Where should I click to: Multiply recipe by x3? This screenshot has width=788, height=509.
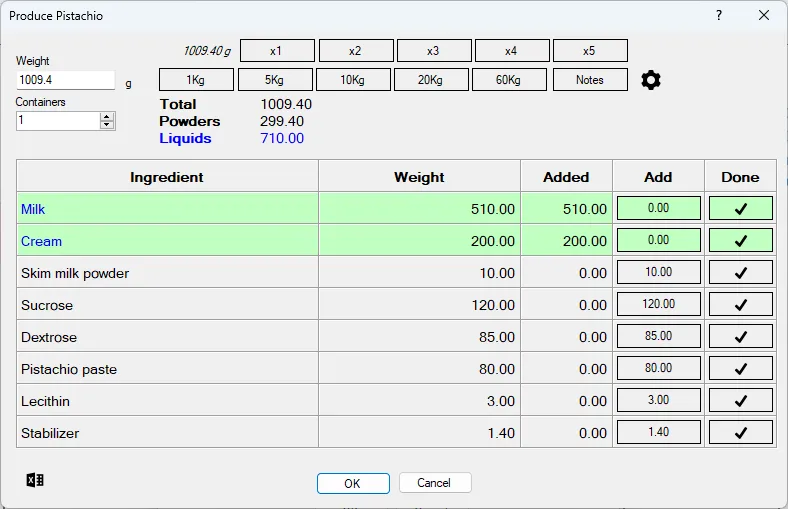tap(434, 51)
